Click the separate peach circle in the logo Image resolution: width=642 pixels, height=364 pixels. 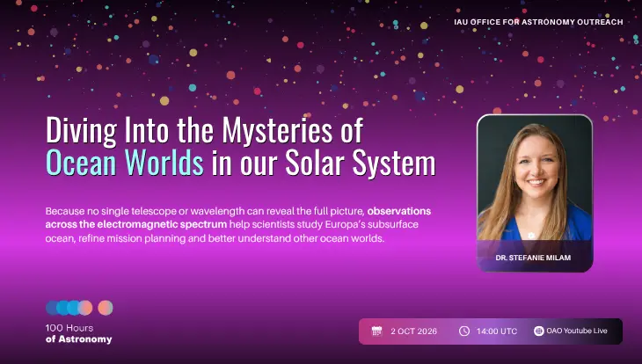tap(106, 308)
